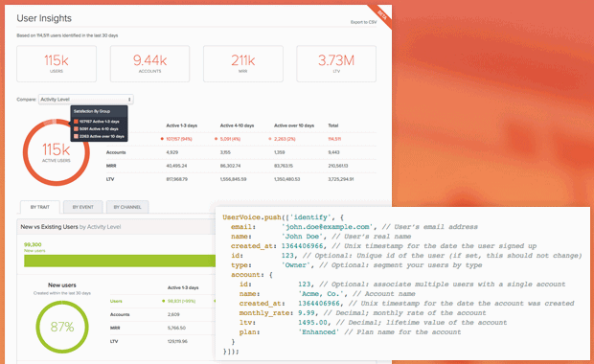
Task: Click the green dot next to 98,831 users value
Action: tap(163, 301)
